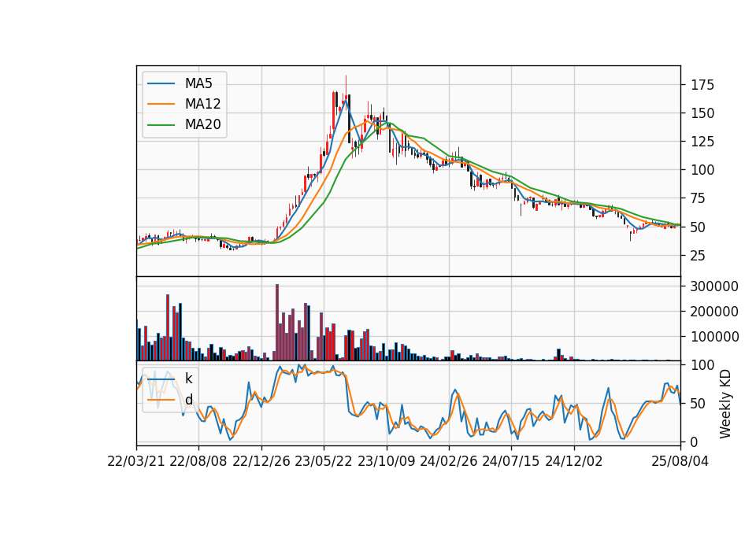756x543 pixels.
Task: Click the 300000 volume axis label
Action: click(714, 286)
